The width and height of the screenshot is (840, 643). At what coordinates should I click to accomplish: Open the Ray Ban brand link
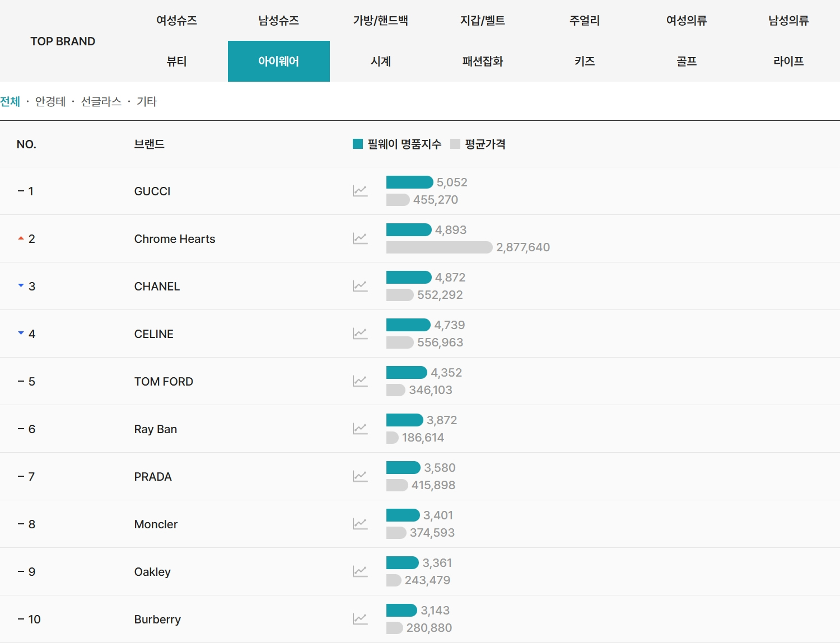click(x=156, y=429)
